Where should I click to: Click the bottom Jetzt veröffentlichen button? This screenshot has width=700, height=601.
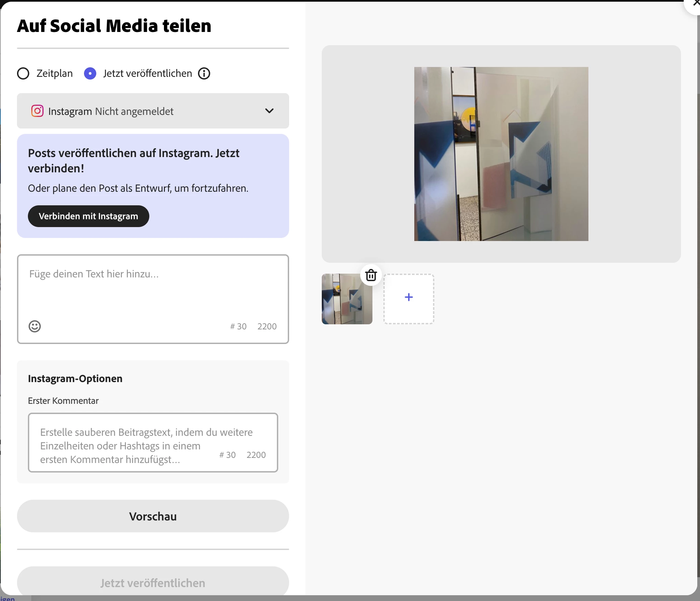(x=153, y=583)
